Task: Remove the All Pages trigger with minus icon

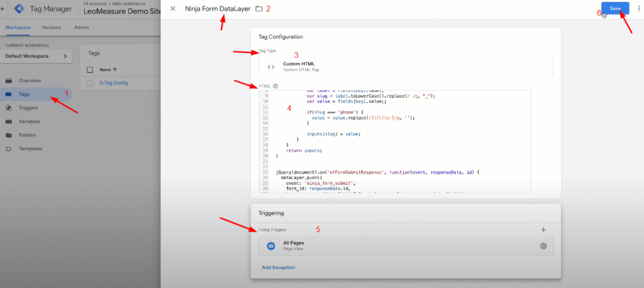Action: 543,246
